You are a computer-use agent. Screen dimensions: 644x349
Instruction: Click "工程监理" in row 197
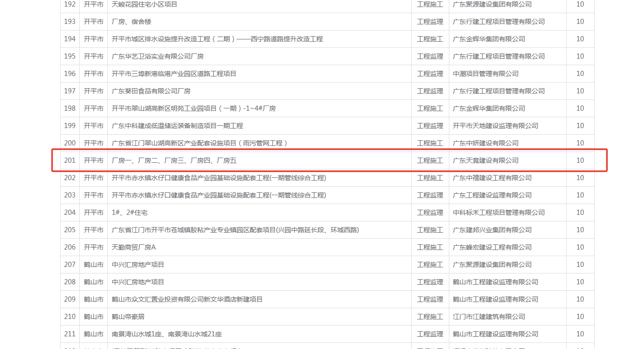pos(430,91)
